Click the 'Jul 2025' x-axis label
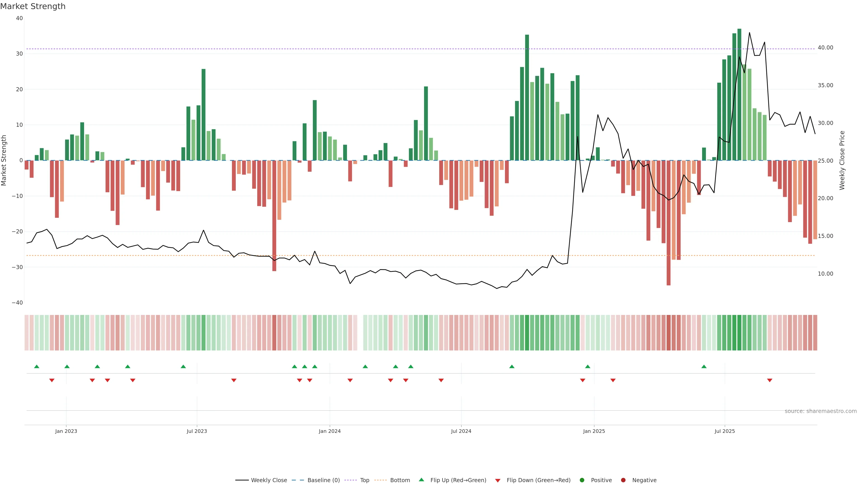Screen dimensions: 868x488 pos(724,431)
